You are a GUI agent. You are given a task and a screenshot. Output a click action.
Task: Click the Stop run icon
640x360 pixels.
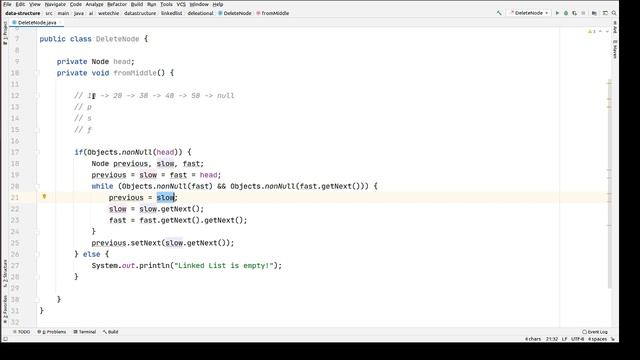tap(583, 13)
